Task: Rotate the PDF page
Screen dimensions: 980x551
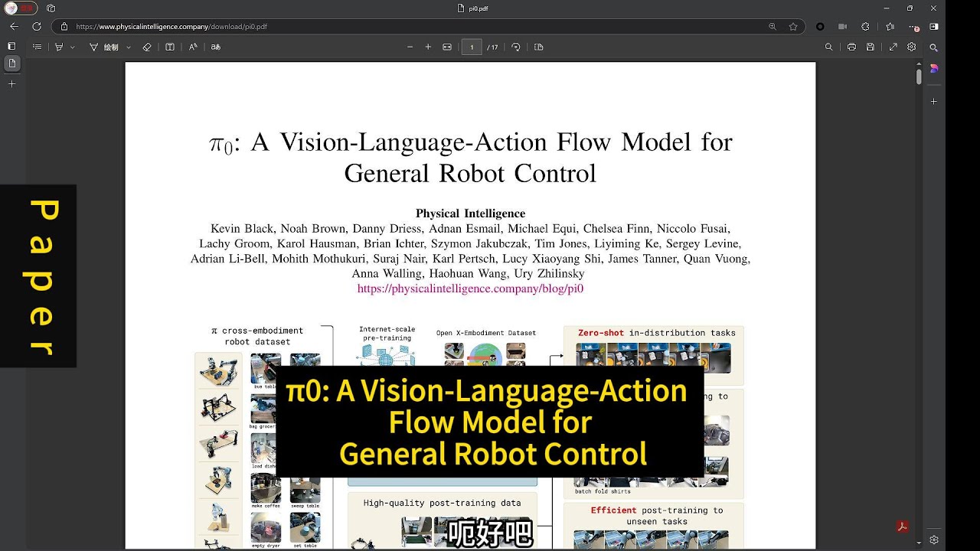Action: [516, 47]
